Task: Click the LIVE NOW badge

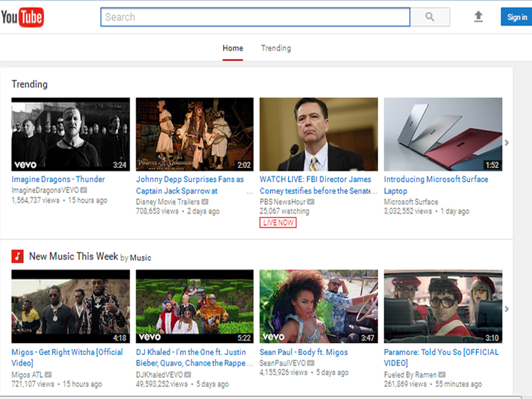Action: [278, 223]
